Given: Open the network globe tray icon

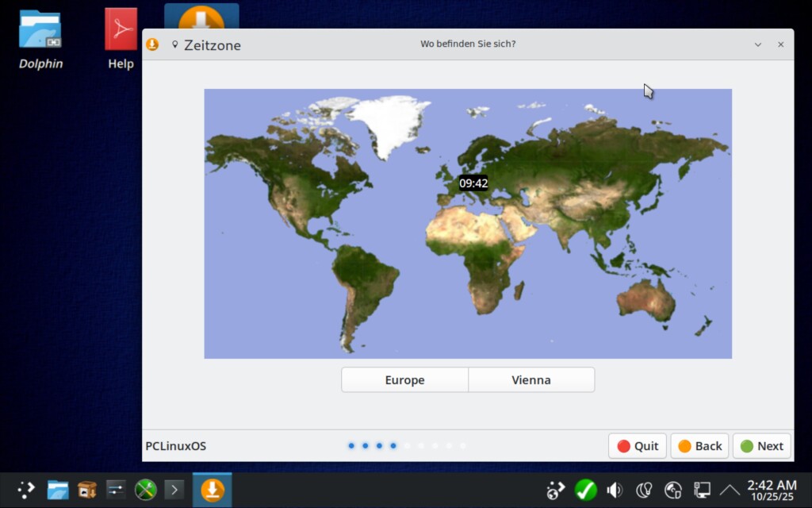Looking at the screenshot, I should 673,490.
